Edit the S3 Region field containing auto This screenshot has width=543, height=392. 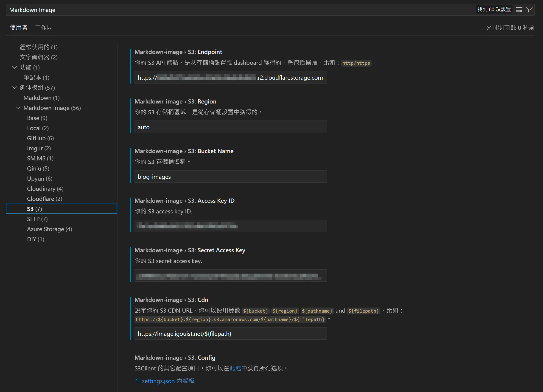point(231,127)
